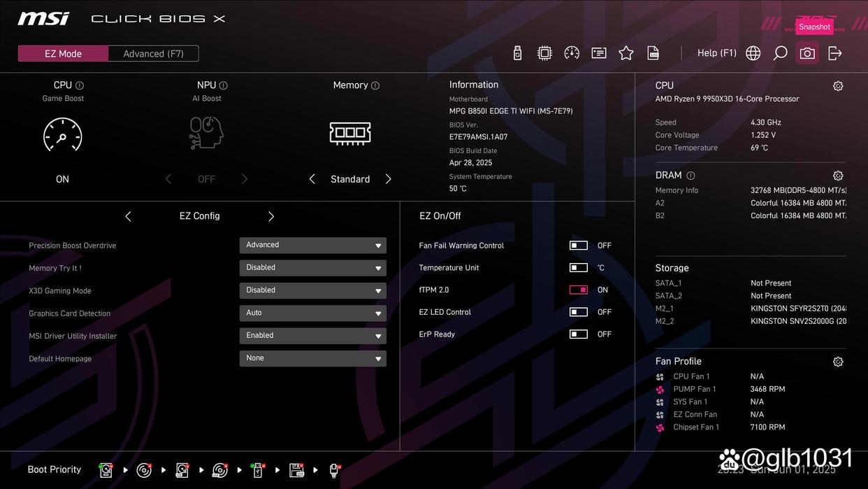
Task: Click the info icon next to CPU Game Boost
Action: click(x=80, y=85)
